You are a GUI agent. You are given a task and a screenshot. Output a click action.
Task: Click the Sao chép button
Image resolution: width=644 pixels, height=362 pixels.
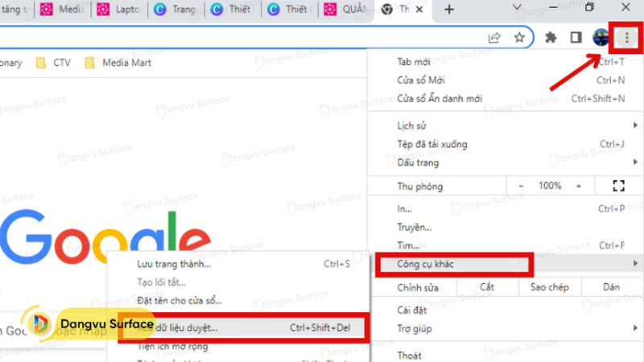click(x=548, y=288)
